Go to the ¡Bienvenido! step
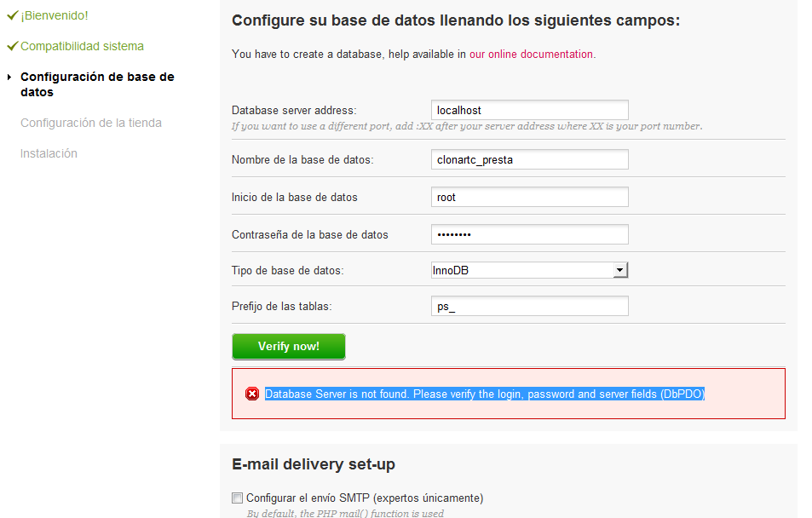This screenshot has height=518, width=812. [54, 15]
